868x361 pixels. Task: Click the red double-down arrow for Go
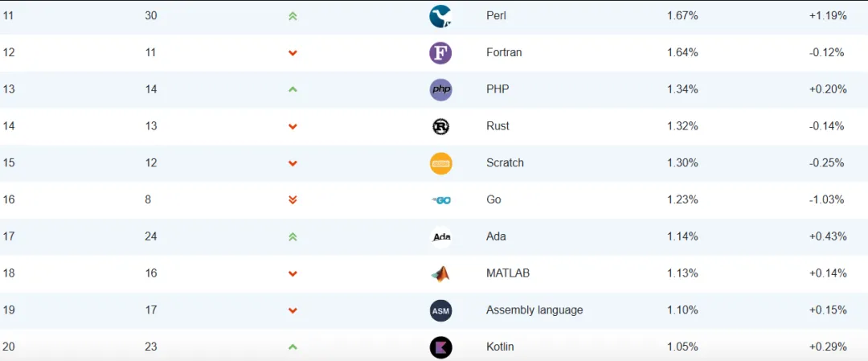[293, 200]
